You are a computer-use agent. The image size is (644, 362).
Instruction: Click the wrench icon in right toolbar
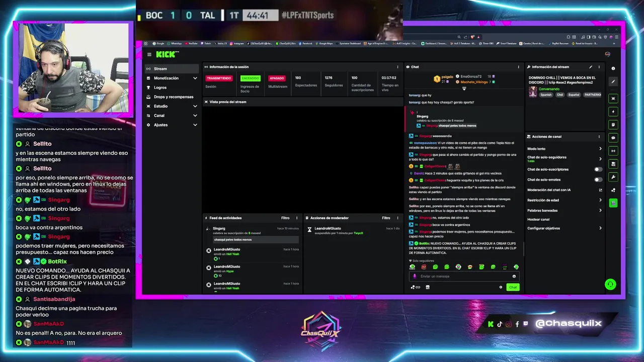[613, 177]
